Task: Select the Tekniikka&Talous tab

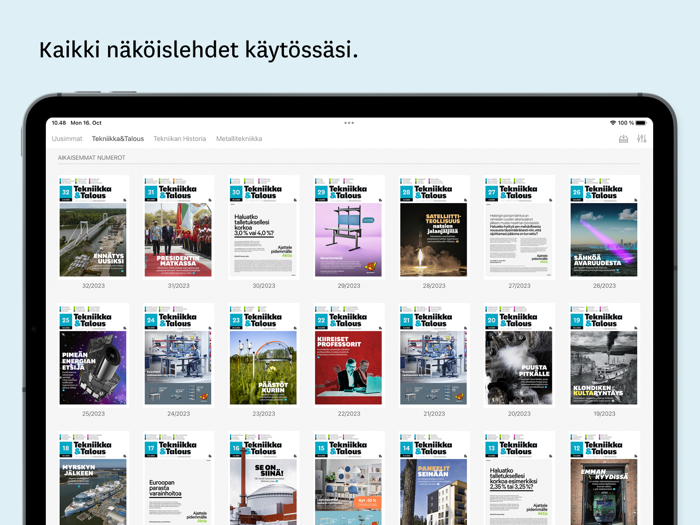Action: [118, 139]
